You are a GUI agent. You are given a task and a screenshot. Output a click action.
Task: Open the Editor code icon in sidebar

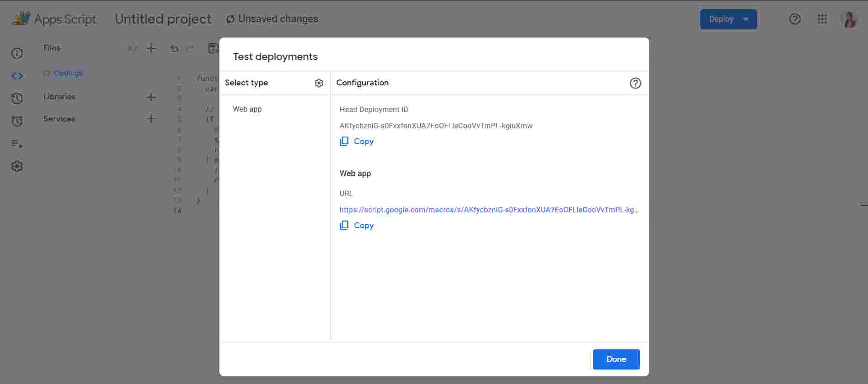[x=17, y=76]
